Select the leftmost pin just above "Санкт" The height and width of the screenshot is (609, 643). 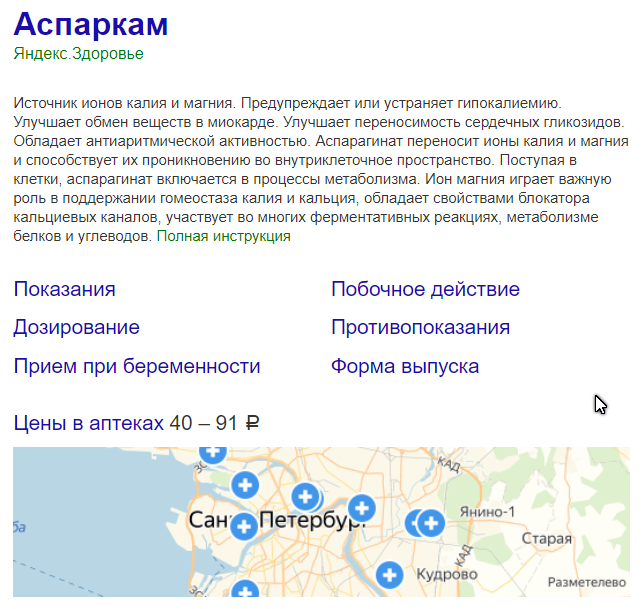[244, 486]
